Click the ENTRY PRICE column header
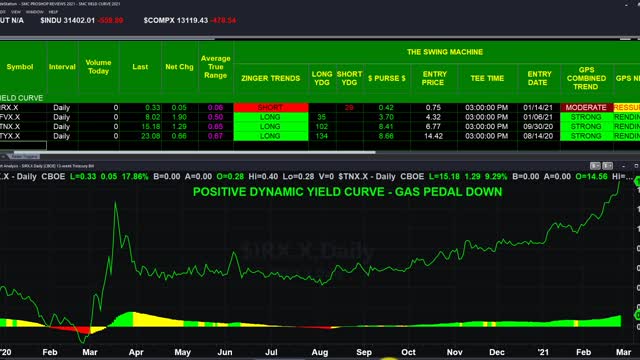640x360 pixels. [x=434, y=78]
